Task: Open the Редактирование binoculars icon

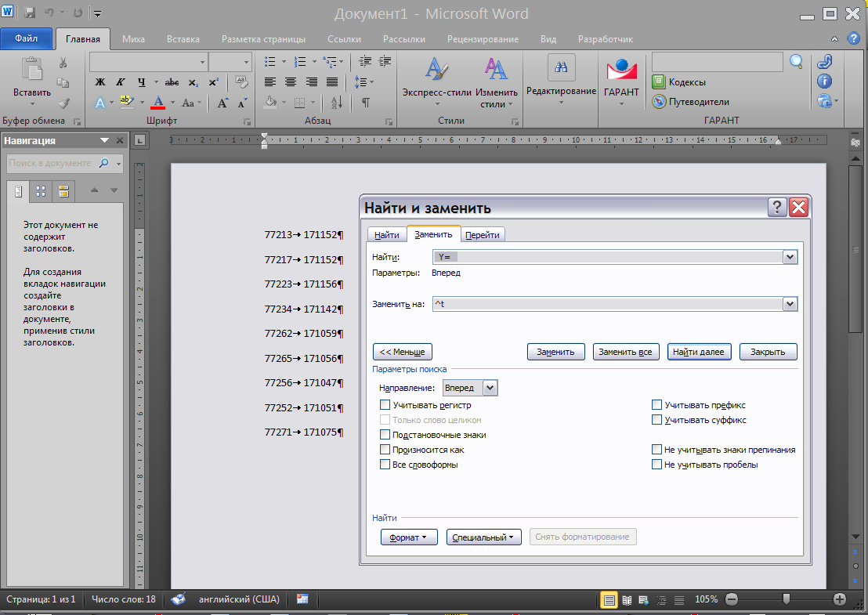Action: 561,69
